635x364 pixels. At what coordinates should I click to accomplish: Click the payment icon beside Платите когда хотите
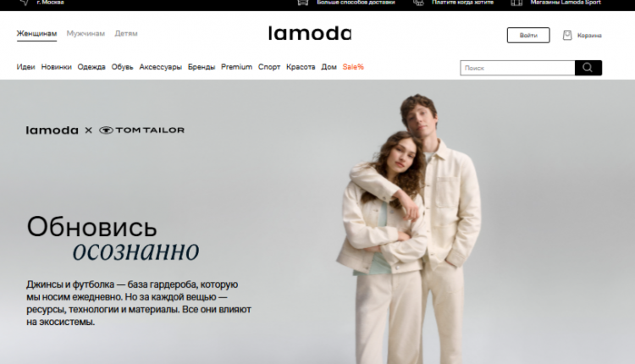(x=418, y=3)
